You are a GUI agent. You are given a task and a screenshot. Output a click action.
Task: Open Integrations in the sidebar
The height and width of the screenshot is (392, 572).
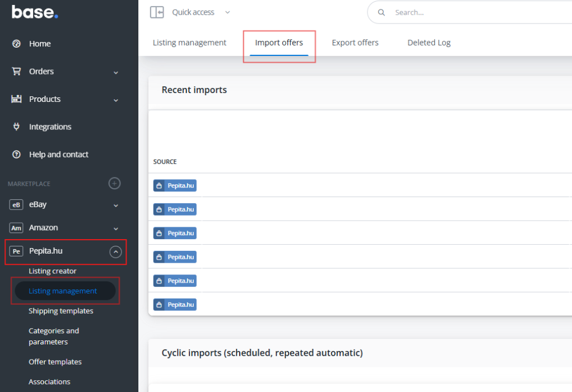pyautogui.click(x=50, y=127)
